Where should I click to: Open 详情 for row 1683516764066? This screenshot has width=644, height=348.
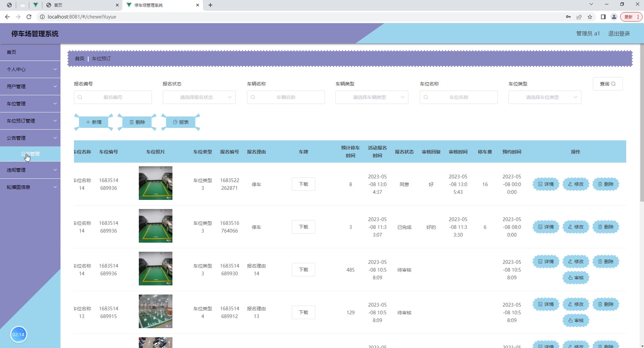(546, 227)
